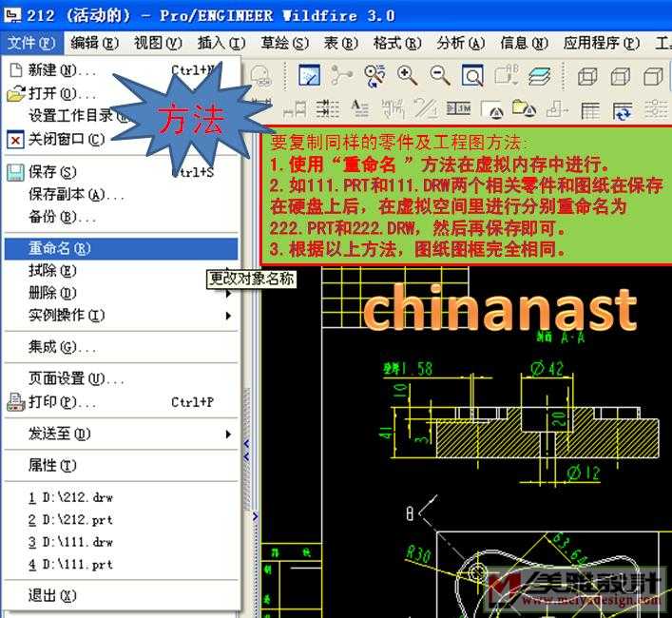This screenshot has height=618, width=672.
Task: Open recent file D:\212.prt
Action: 121,520
